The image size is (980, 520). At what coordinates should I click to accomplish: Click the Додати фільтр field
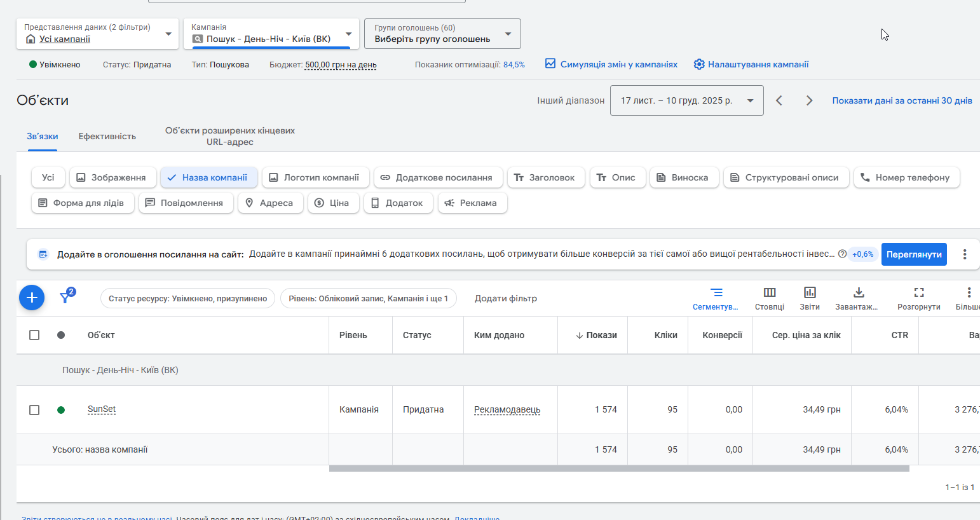[506, 298]
